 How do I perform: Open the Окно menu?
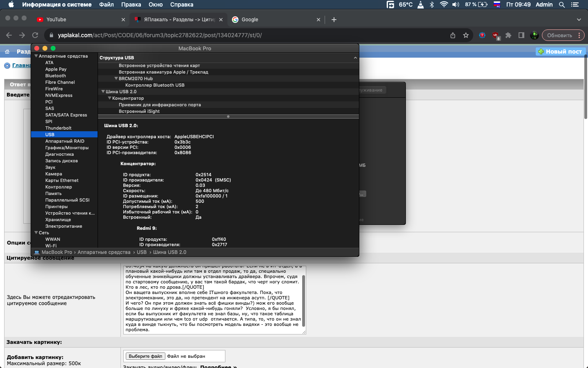(x=156, y=4)
